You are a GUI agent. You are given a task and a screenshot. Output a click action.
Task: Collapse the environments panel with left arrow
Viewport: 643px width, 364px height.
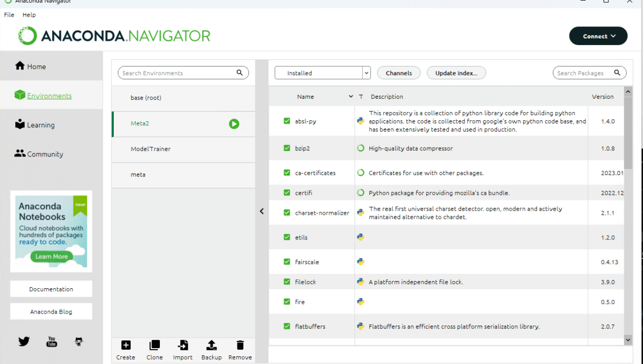point(262,211)
